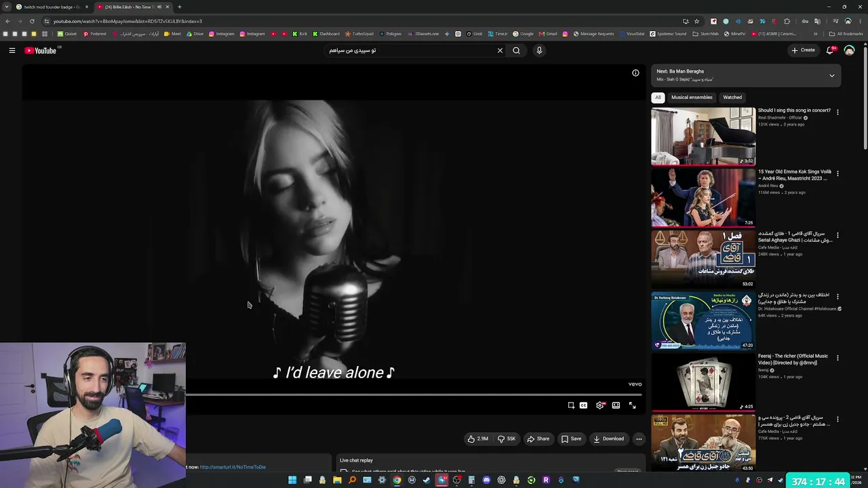Open the Calculator taskbar icon

pyautogui.click(x=471, y=481)
